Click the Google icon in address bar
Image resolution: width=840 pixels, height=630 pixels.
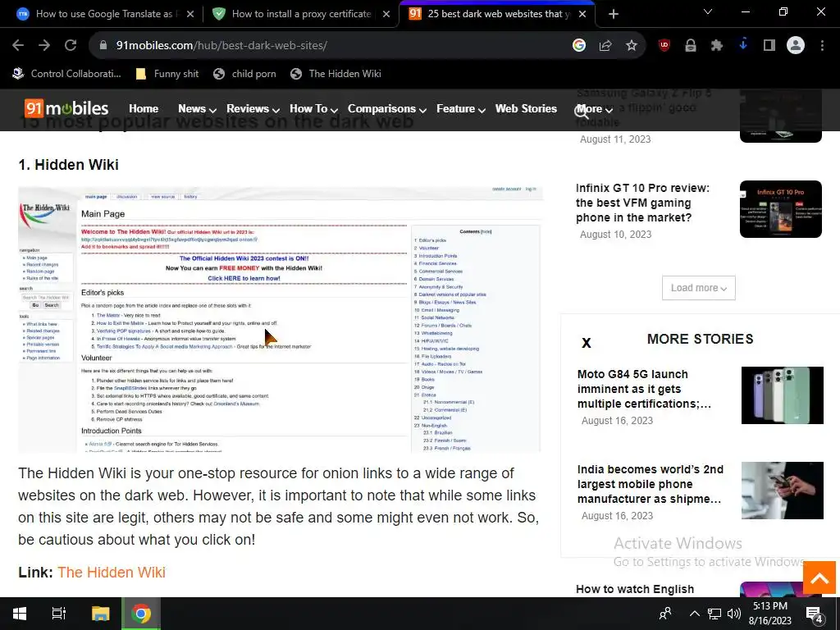(x=578, y=46)
